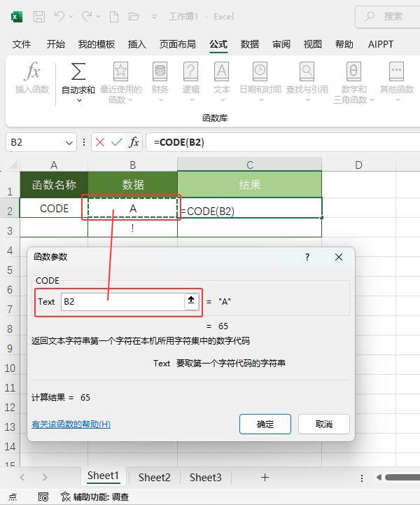Screen dimensions: 420x505
Task: Switch to the 视图 tab
Action: [x=312, y=44]
